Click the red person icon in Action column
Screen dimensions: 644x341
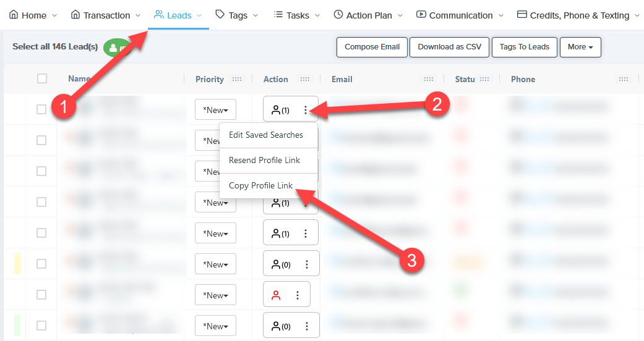(x=276, y=295)
